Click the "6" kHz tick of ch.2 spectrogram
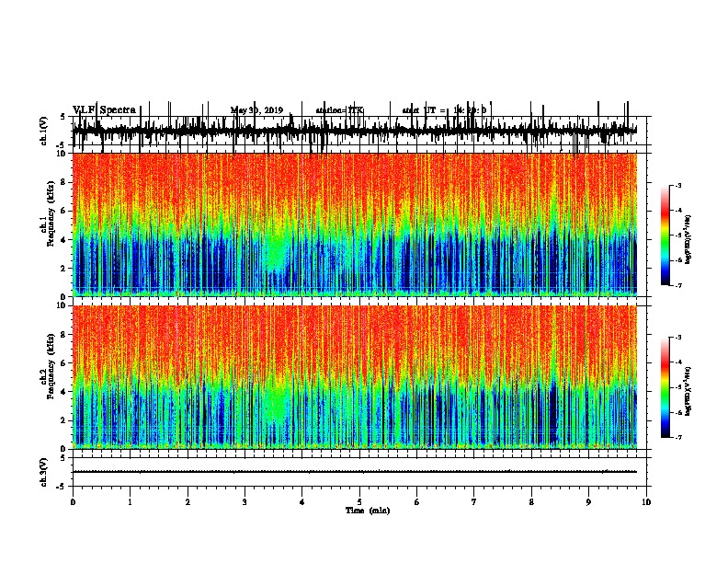 coord(63,363)
